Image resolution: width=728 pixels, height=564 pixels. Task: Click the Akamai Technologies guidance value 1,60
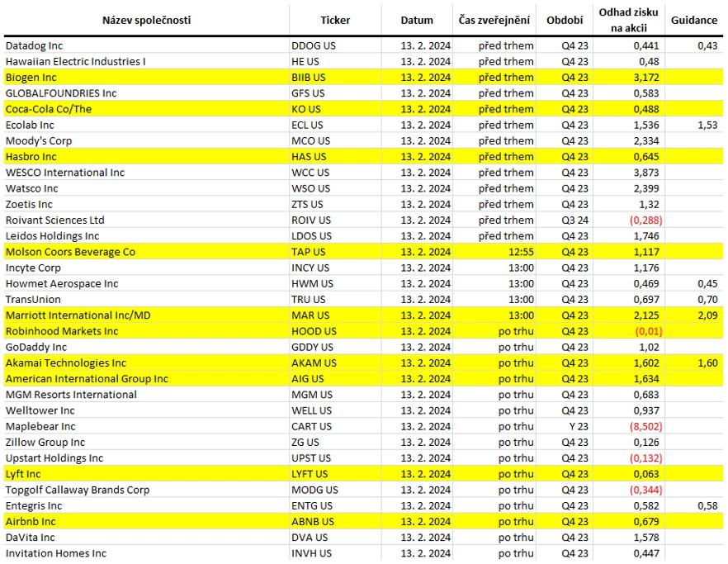pos(707,363)
